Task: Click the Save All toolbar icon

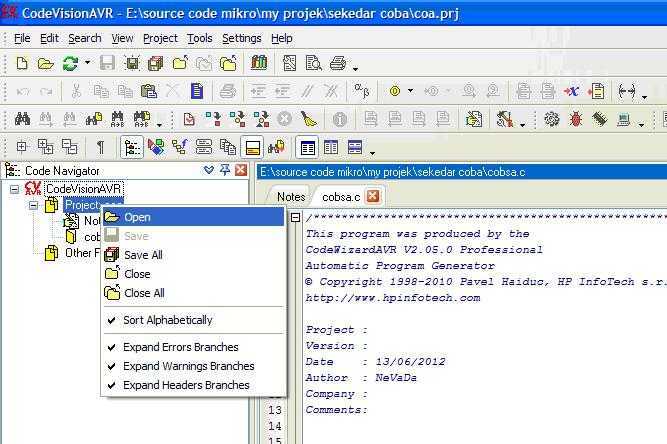Action: tap(155, 64)
